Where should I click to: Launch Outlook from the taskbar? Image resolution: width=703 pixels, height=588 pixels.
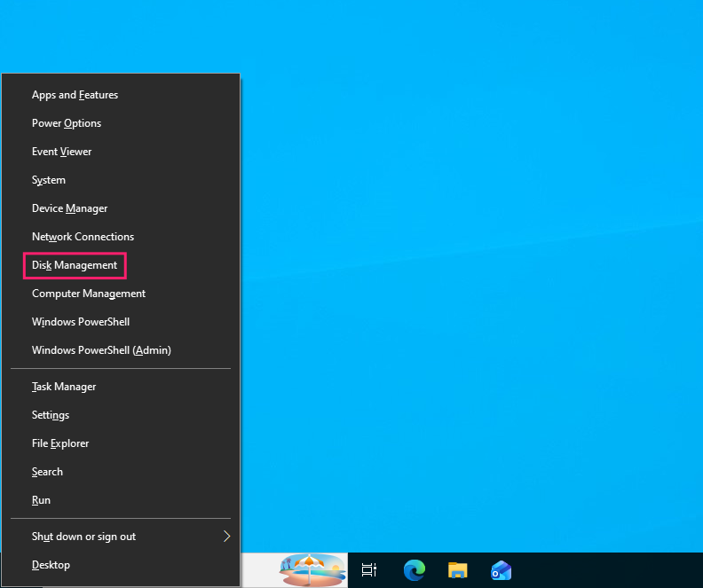[x=501, y=570]
